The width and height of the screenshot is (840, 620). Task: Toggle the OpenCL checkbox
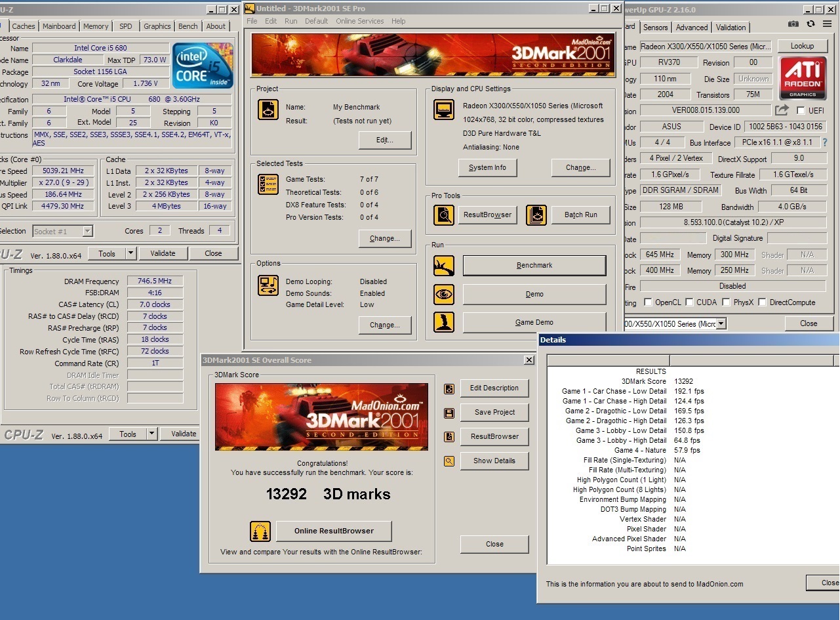point(648,302)
